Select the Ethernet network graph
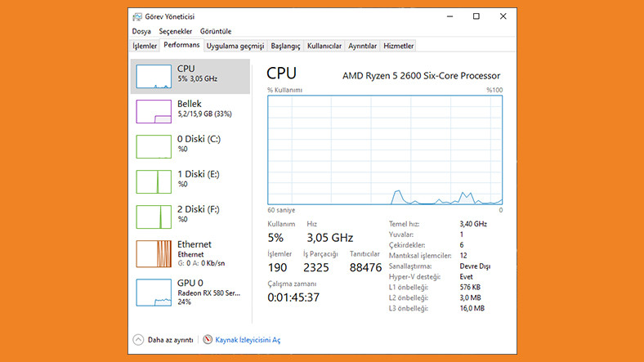This screenshot has width=644, height=362. [x=154, y=253]
